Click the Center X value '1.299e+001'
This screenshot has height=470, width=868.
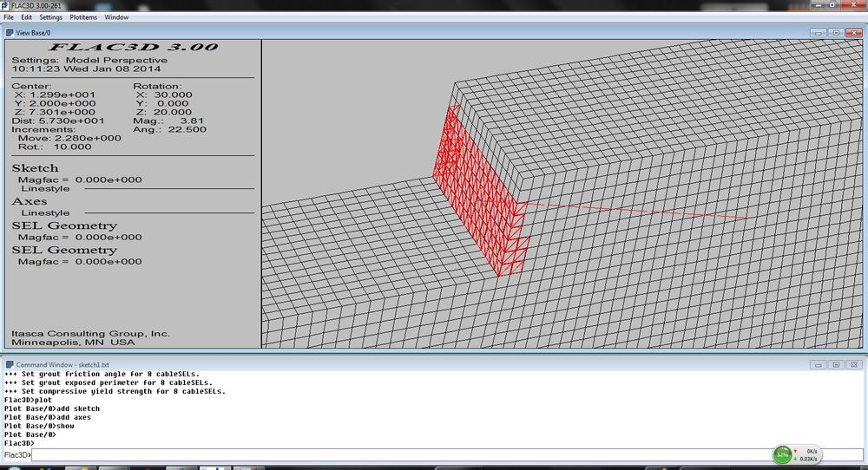(x=62, y=95)
